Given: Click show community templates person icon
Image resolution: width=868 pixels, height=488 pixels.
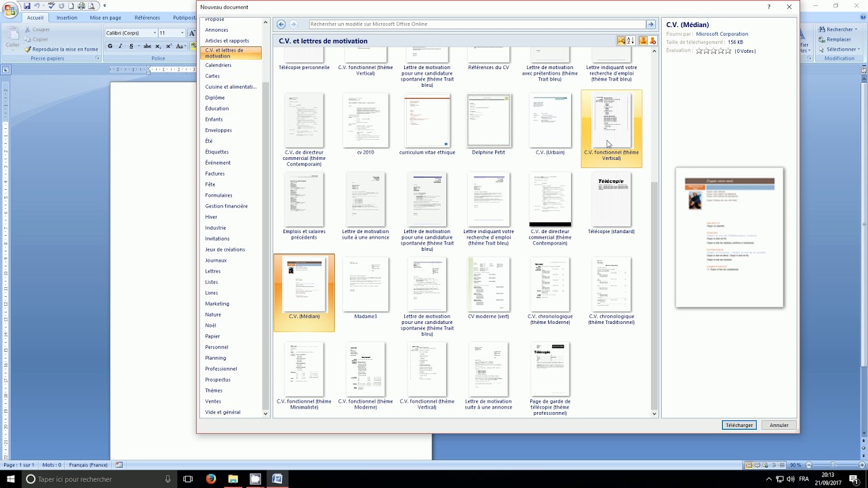Looking at the screenshot, I should click(643, 41).
